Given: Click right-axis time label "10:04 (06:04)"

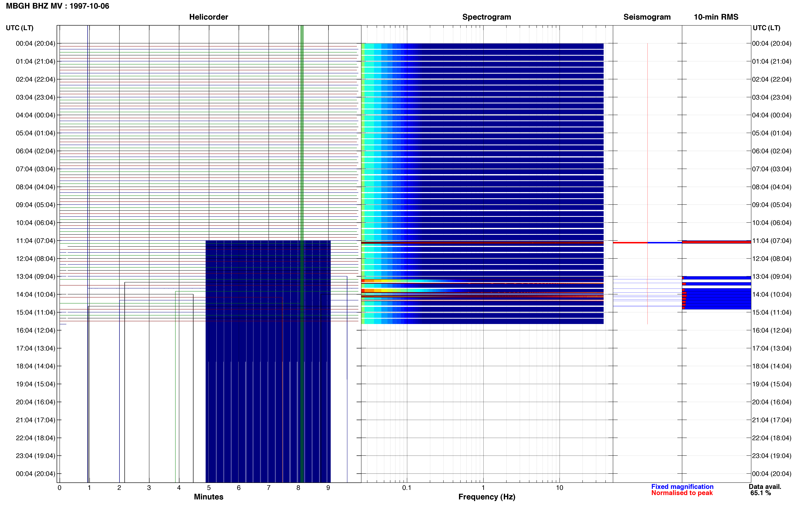Looking at the screenshot, I should click(772, 223).
